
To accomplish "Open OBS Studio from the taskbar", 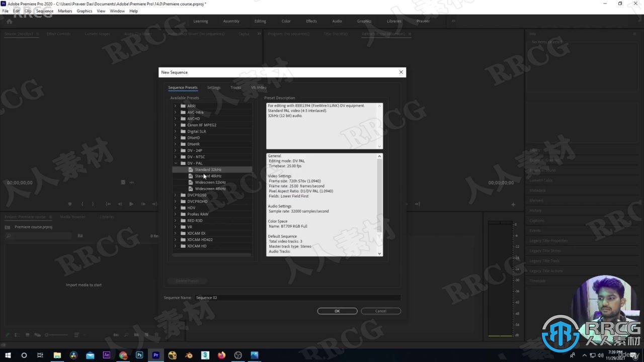I will click(x=238, y=355).
